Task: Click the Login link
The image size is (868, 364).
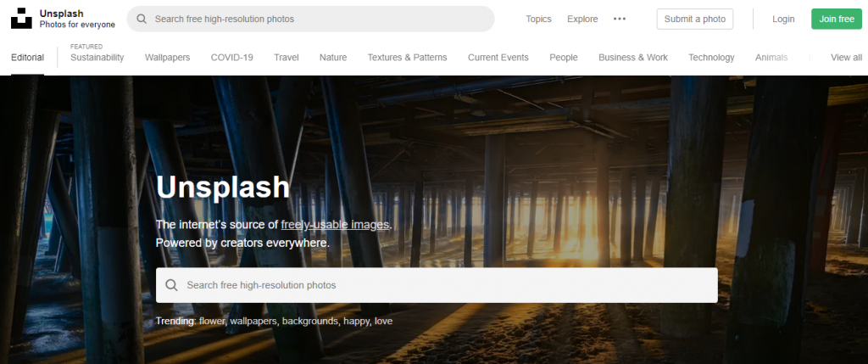Action: point(783,19)
